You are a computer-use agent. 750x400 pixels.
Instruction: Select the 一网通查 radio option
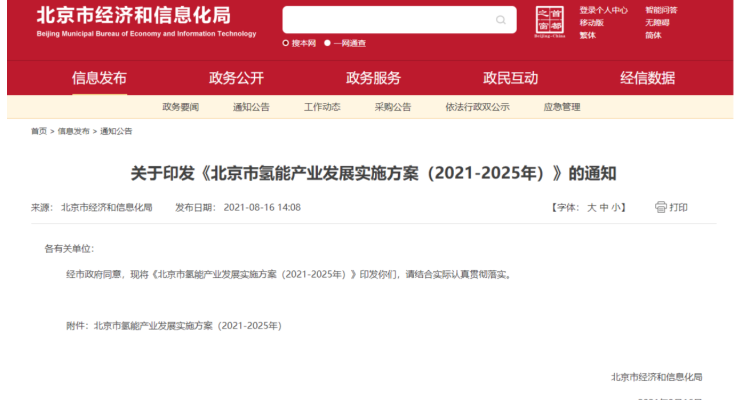(327, 43)
